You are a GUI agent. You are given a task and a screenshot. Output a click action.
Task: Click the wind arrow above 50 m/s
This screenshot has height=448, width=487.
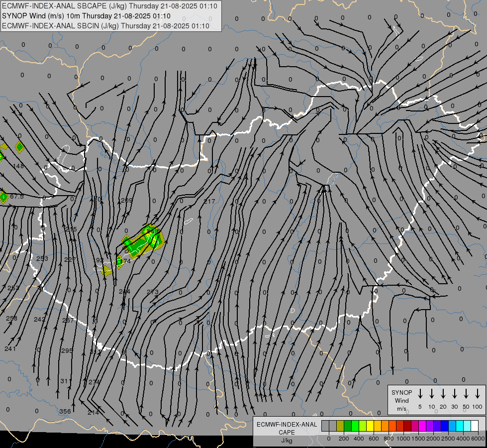point(466,394)
